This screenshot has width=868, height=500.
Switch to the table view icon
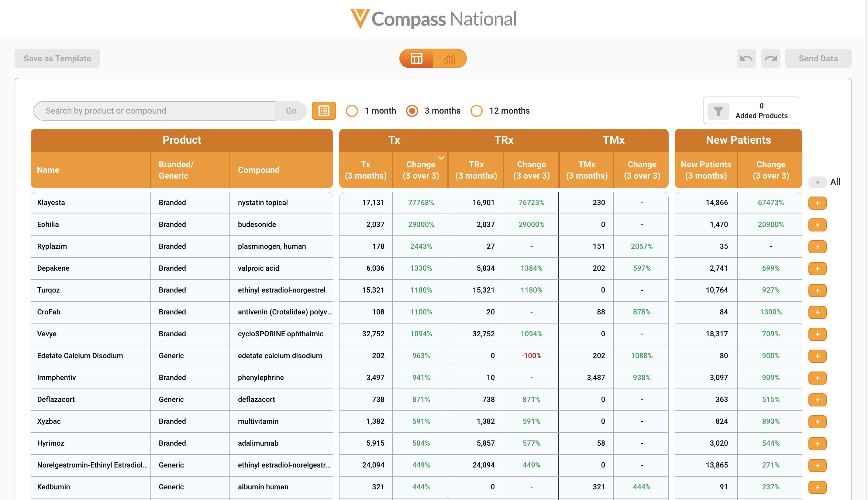tap(416, 58)
